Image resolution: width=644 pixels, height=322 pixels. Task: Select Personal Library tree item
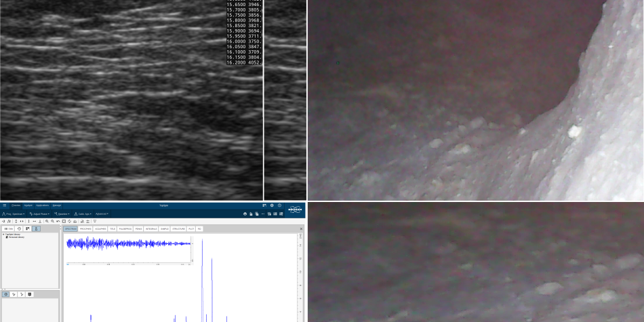[x=16, y=237]
